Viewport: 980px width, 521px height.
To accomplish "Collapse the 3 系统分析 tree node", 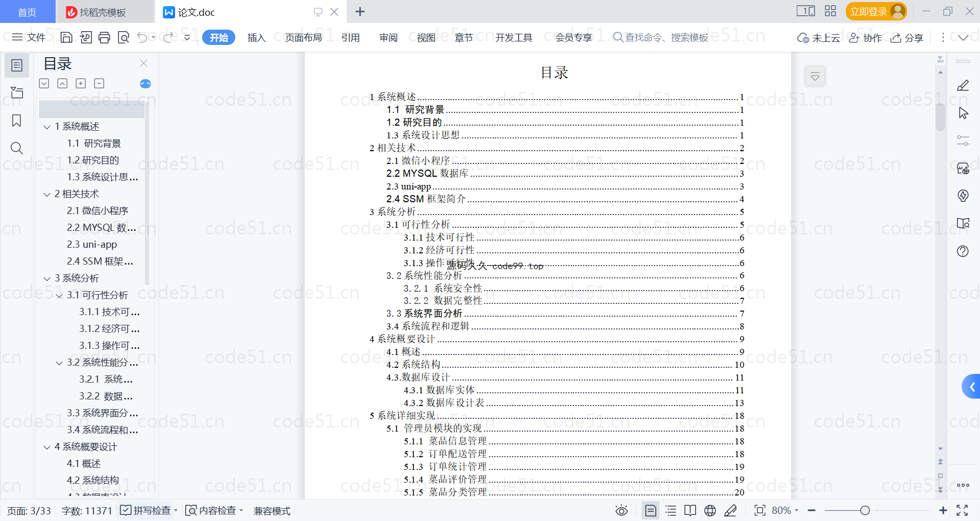I will coord(47,278).
